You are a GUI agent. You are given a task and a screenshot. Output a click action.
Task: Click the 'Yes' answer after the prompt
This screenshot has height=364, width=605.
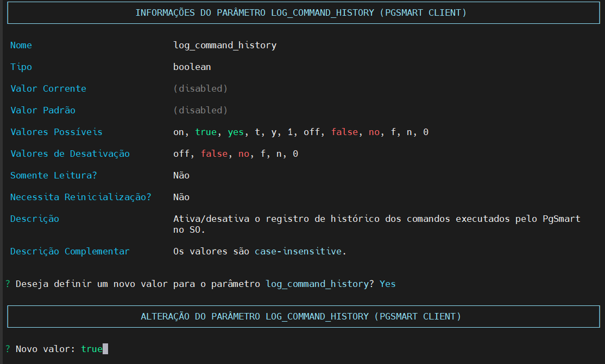[387, 284]
